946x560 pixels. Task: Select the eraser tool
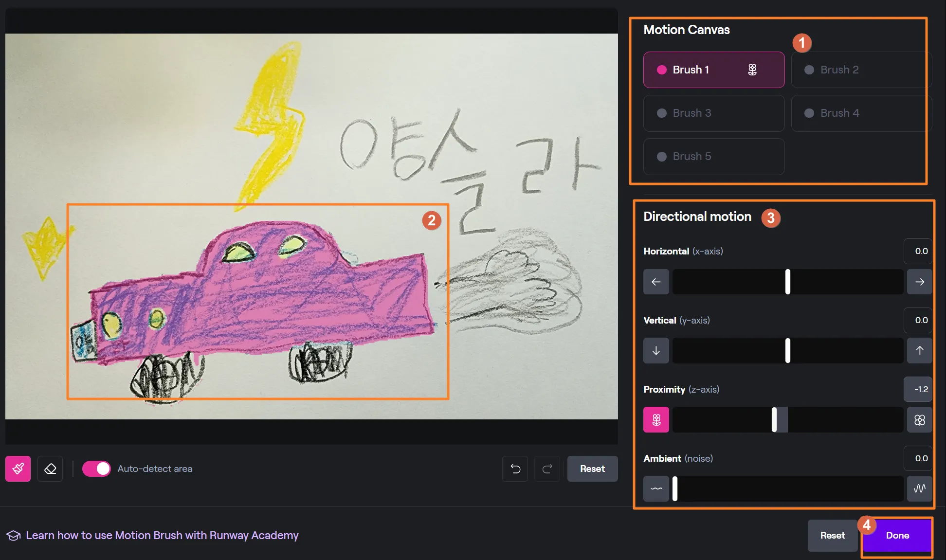pos(50,469)
